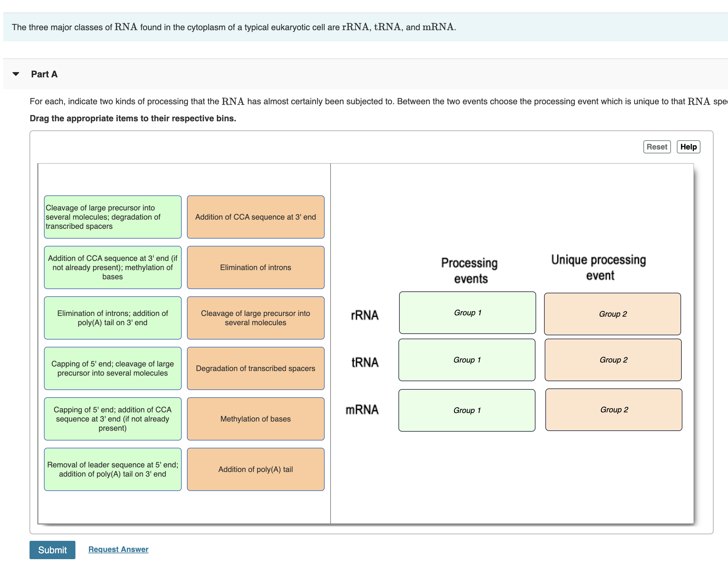Click the mRNA Group 1 bin

pyautogui.click(x=467, y=410)
